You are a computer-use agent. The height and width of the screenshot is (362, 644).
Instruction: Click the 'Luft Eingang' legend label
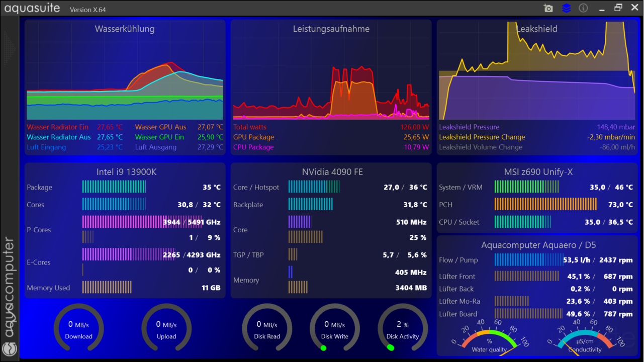click(46, 147)
